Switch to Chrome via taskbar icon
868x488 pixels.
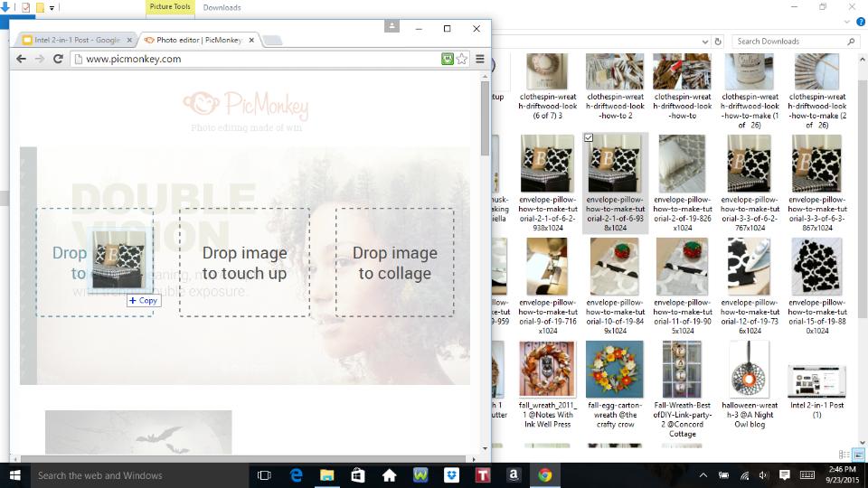point(544,475)
